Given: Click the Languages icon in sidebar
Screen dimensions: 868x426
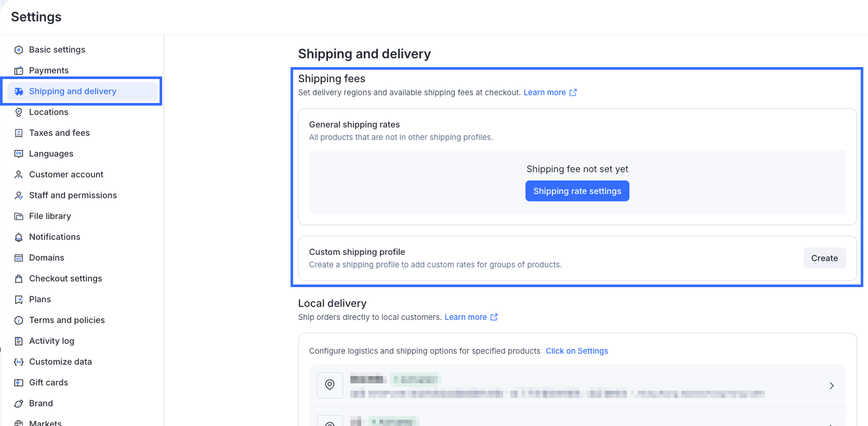Looking at the screenshot, I should coord(19,154).
